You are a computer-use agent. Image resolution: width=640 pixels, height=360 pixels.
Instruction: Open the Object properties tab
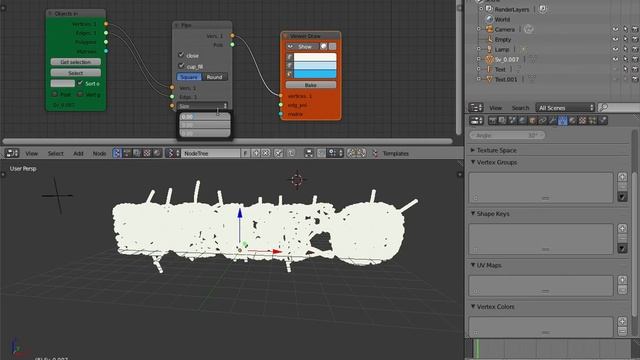point(532,120)
